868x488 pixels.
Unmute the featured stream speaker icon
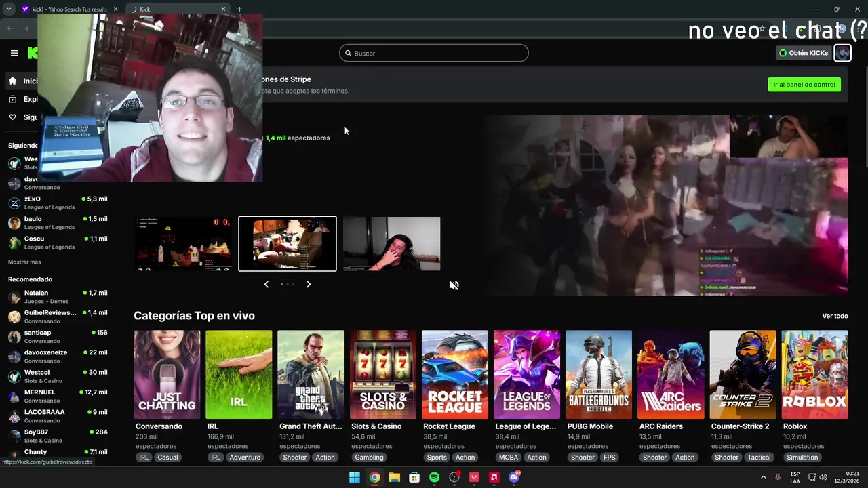tap(454, 285)
